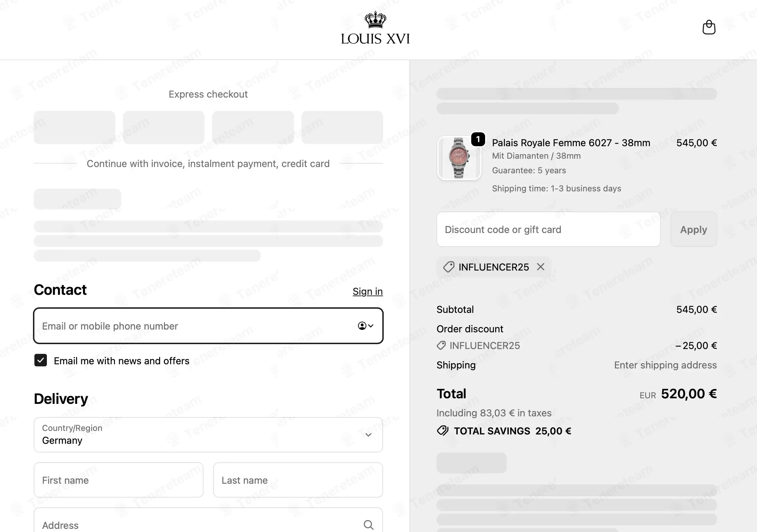Remove the INFLUENCER25 discount code
Image resolution: width=757 pixels, height=532 pixels.
541,267
